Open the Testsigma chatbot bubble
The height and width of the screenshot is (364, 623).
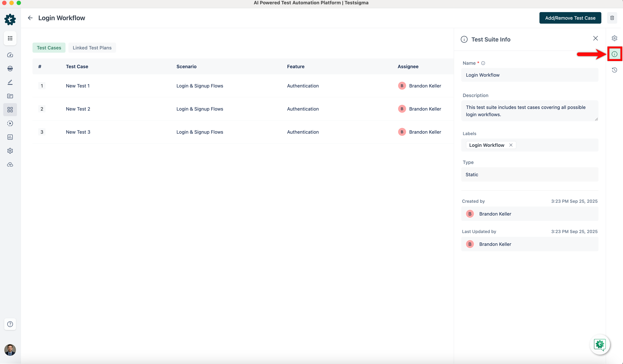point(600,345)
